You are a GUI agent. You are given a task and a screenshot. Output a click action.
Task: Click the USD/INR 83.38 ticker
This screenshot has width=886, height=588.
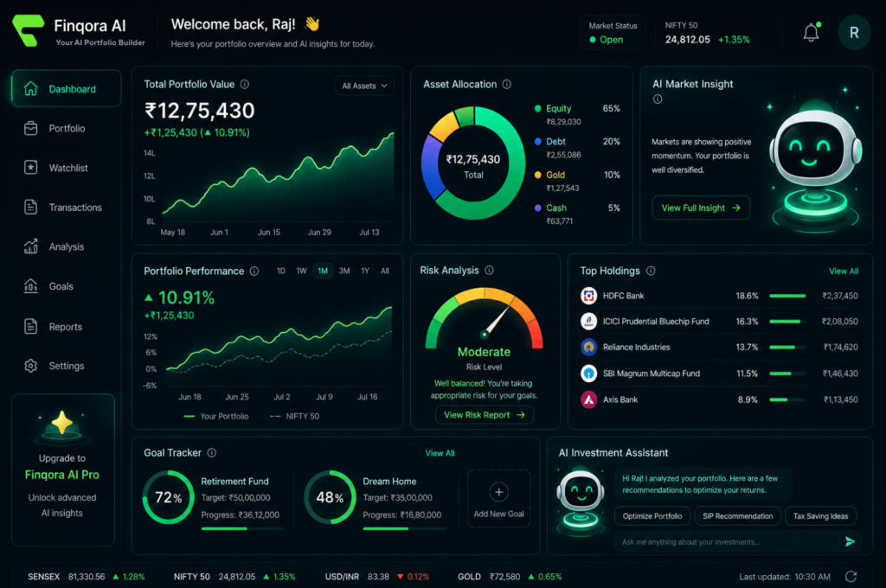click(377, 577)
